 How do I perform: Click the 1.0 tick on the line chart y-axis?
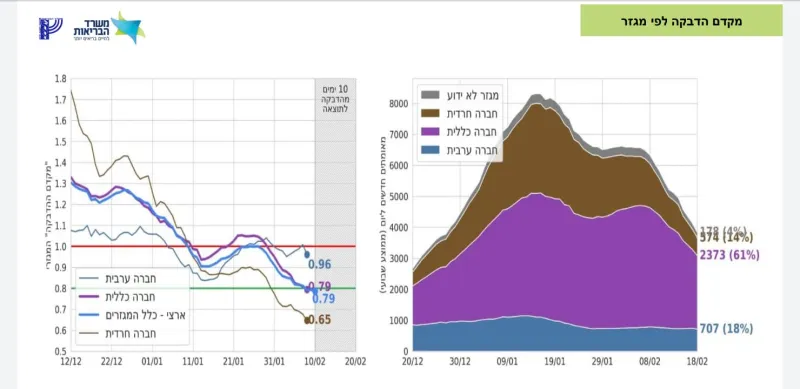[60, 247]
